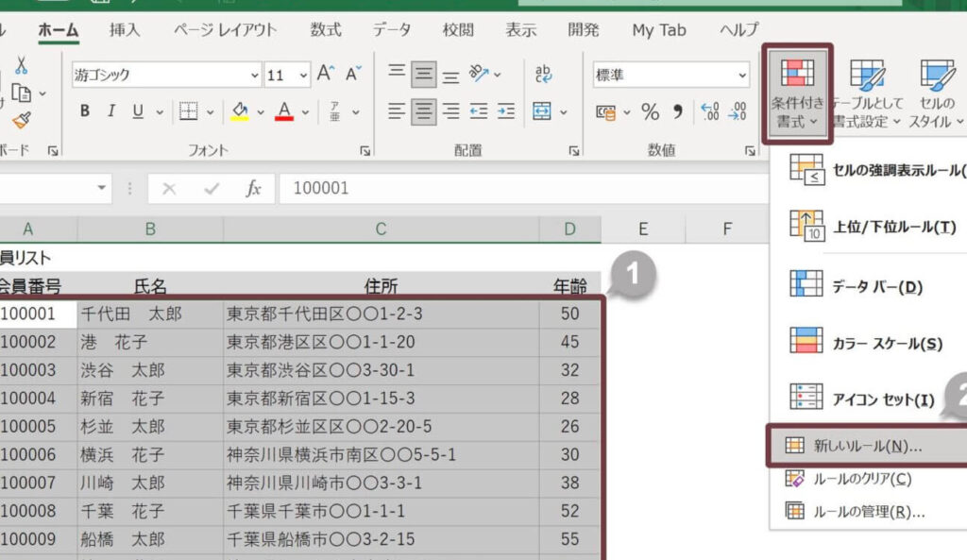Image resolution: width=967 pixels, height=560 pixels.
Task: Toggle center horizontal alignment
Action: tap(425, 111)
